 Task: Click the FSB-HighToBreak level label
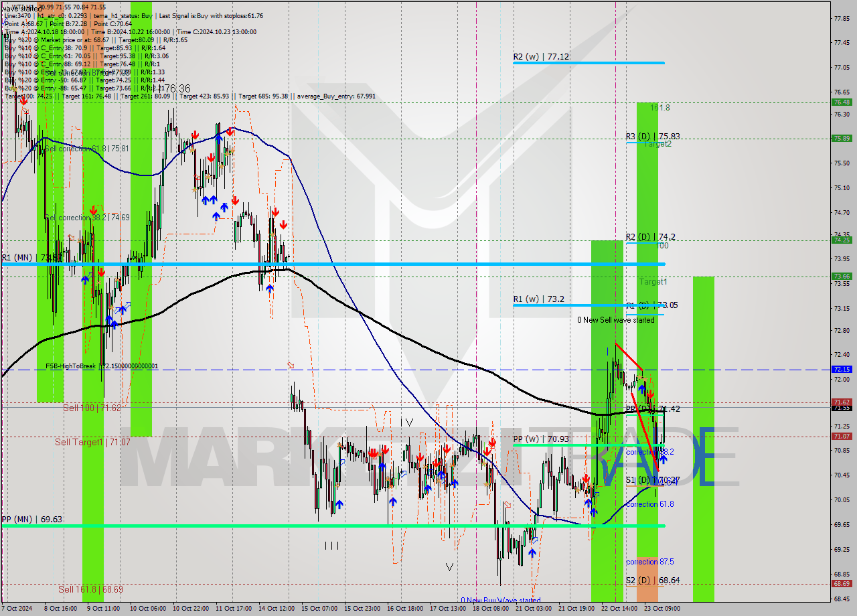coord(102,366)
